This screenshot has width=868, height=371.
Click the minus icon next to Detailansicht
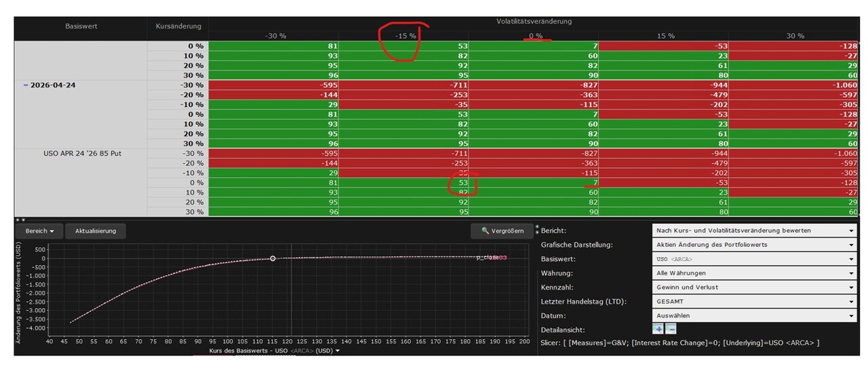click(x=671, y=329)
